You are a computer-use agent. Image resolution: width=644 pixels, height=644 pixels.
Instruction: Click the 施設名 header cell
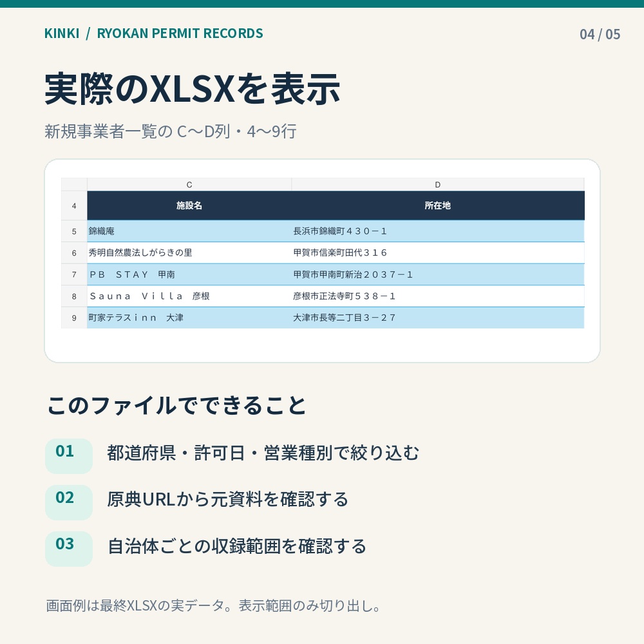point(189,206)
